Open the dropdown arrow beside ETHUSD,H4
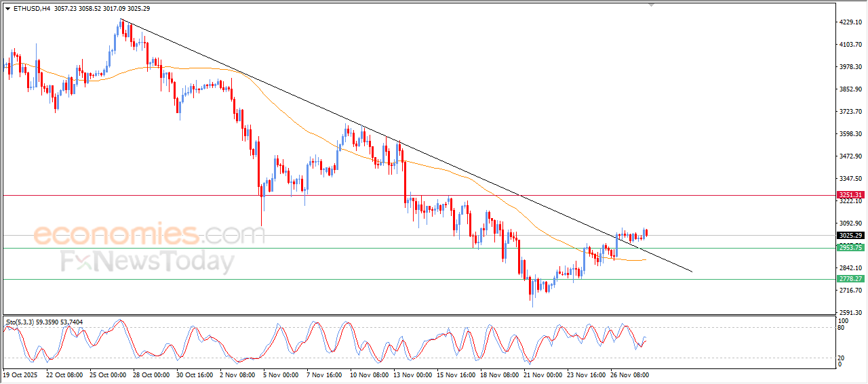Viewport: 868px width, 384px height. click(x=7, y=9)
